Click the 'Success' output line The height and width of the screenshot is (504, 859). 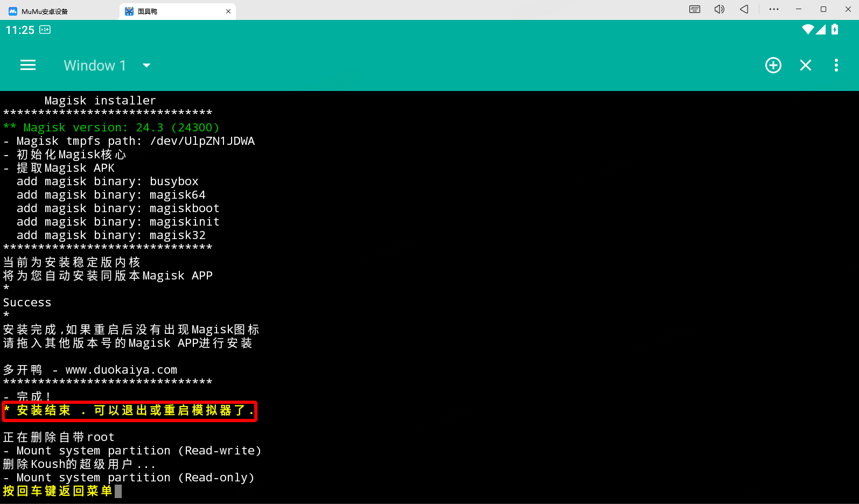point(27,303)
